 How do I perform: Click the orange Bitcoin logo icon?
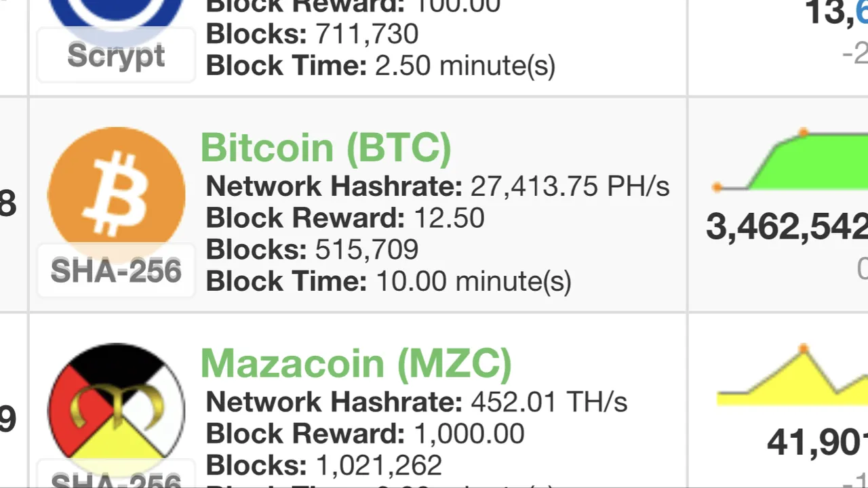116,194
